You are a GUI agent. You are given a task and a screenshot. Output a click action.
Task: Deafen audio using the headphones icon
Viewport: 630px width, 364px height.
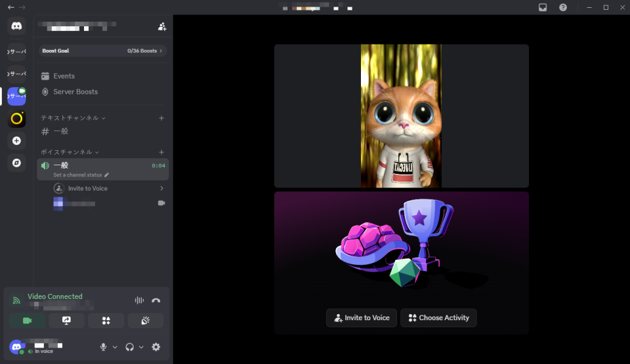pyautogui.click(x=129, y=347)
